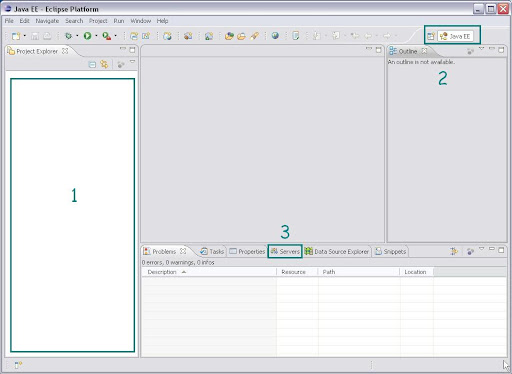The image size is (512, 374).
Task: Open the Outline view menu triangle
Action: point(481,49)
